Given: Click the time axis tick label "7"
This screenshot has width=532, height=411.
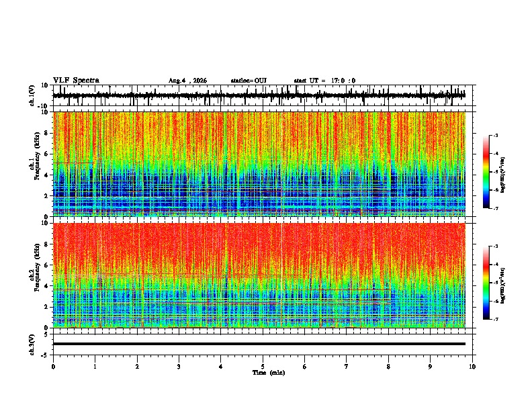Looking at the screenshot, I should pos(347,367).
